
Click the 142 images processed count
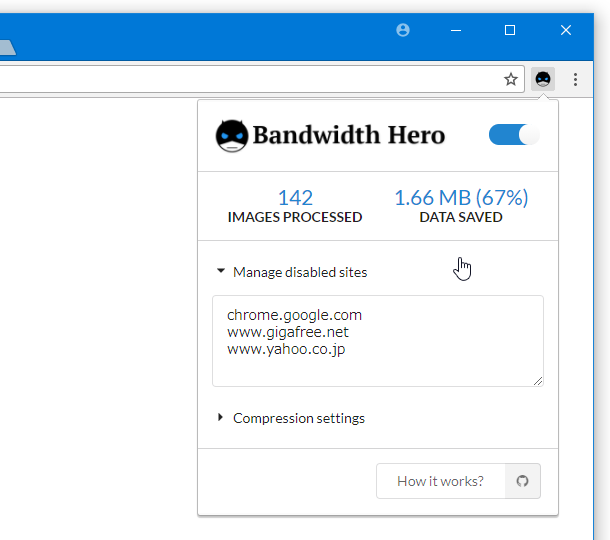(x=295, y=198)
